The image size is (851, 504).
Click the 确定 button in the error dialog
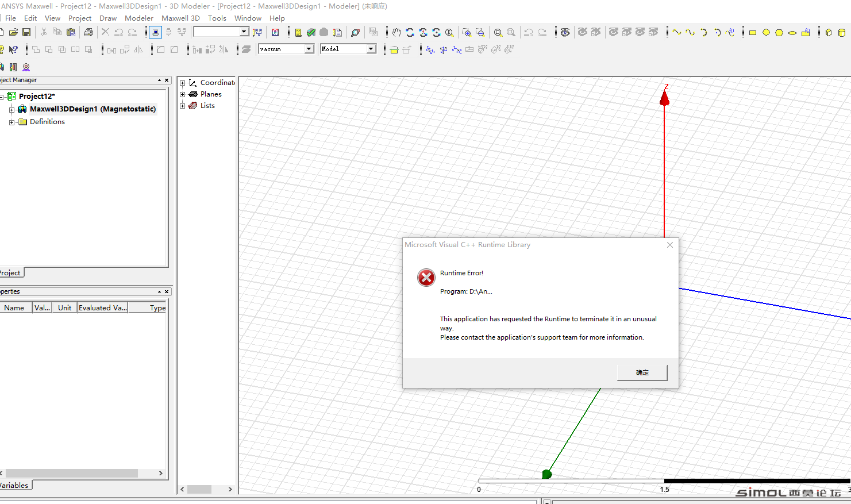[642, 372]
